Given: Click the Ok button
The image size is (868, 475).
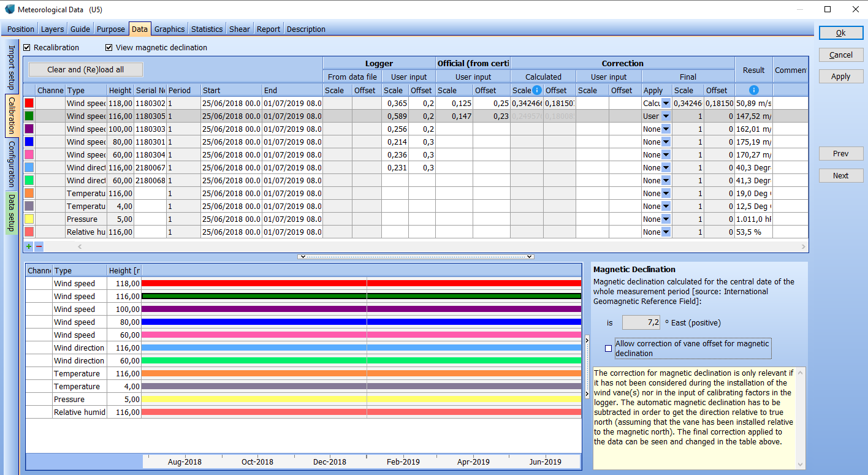Looking at the screenshot, I should tap(840, 33).
